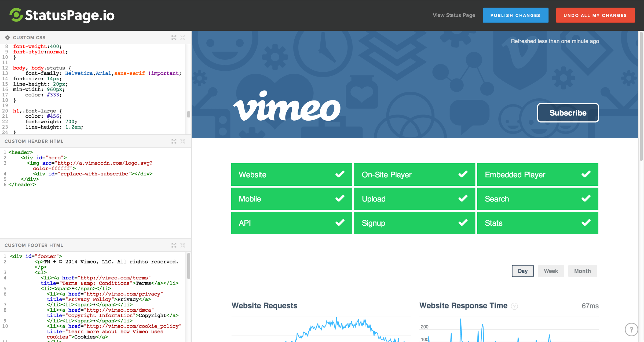Image resolution: width=644 pixels, height=342 pixels.
Task: Collapse the Custom Footer HTML panel
Action: [x=183, y=245]
